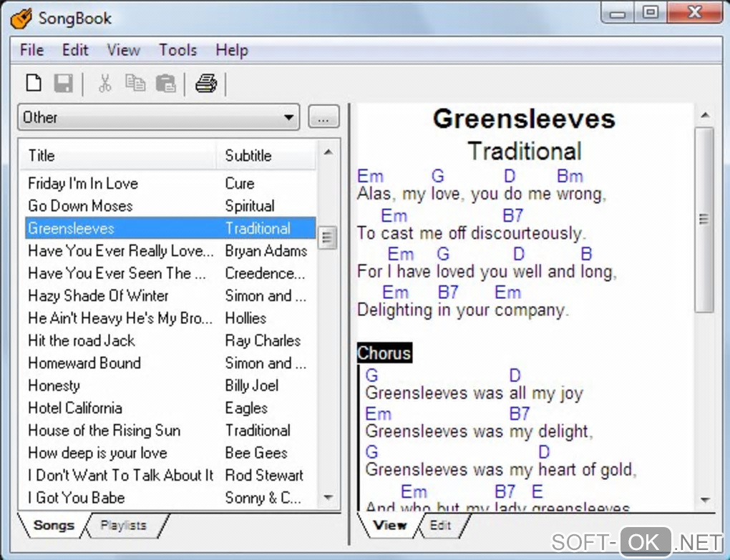730x560 pixels.
Task: Sort list by Title column header
Action: coord(118,155)
